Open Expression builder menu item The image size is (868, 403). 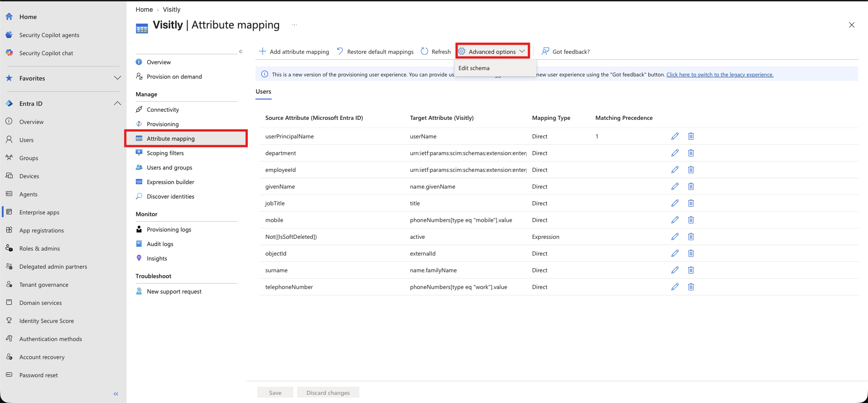pyautogui.click(x=170, y=182)
